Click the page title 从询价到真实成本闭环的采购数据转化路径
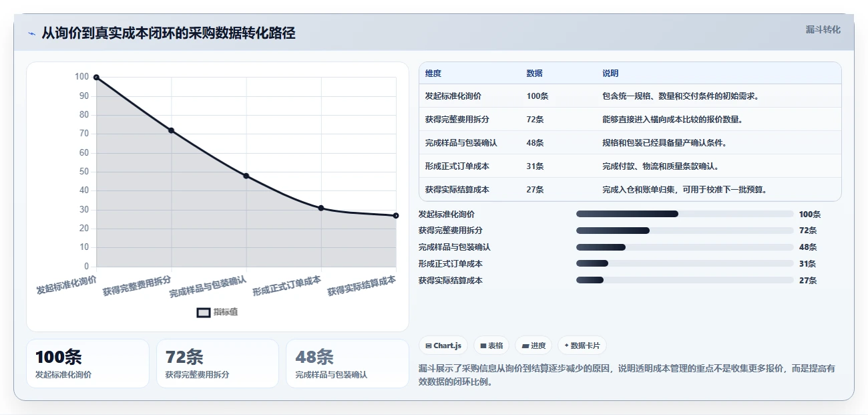The image size is (868, 415). pyautogui.click(x=168, y=33)
